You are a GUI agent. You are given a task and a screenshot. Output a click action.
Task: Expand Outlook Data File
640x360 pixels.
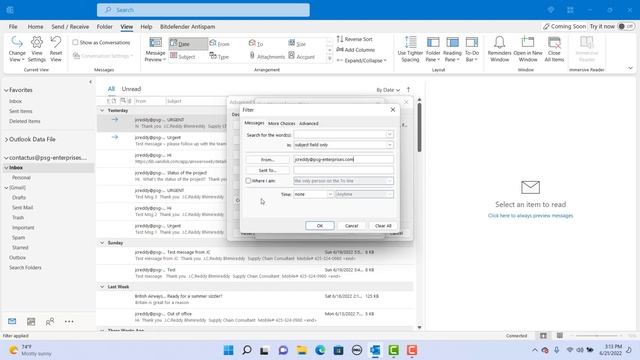click(6, 140)
